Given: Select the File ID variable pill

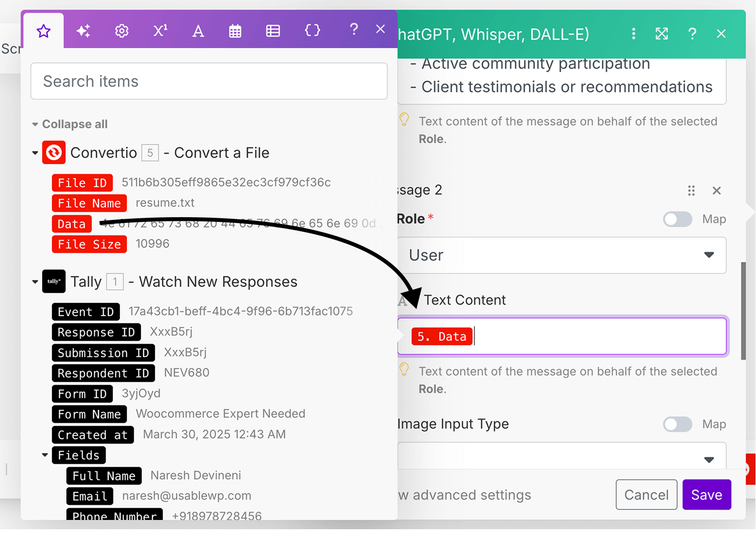Looking at the screenshot, I should pos(82,183).
